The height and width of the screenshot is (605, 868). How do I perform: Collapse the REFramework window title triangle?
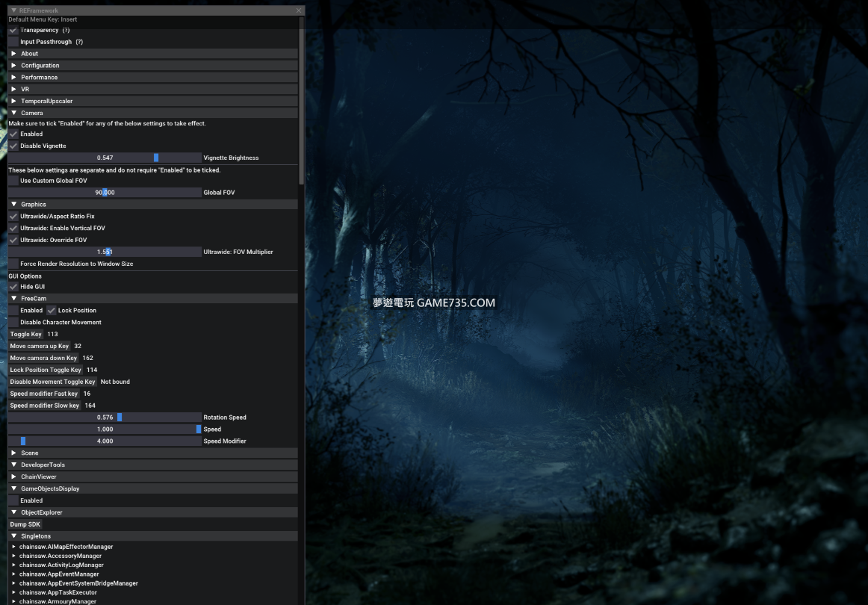[13, 10]
